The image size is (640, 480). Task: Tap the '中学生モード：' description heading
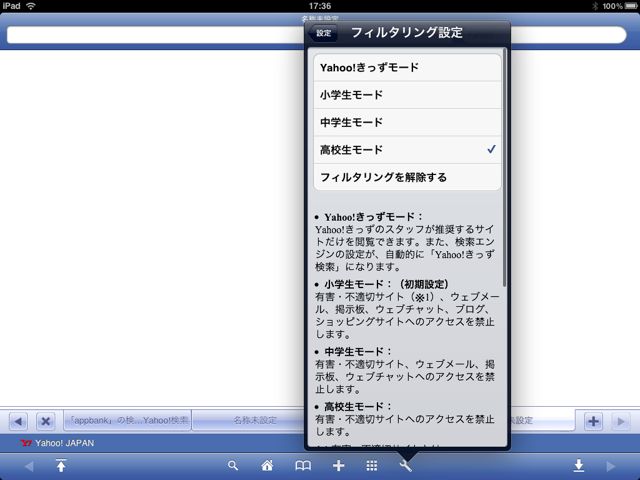[x=358, y=352]
